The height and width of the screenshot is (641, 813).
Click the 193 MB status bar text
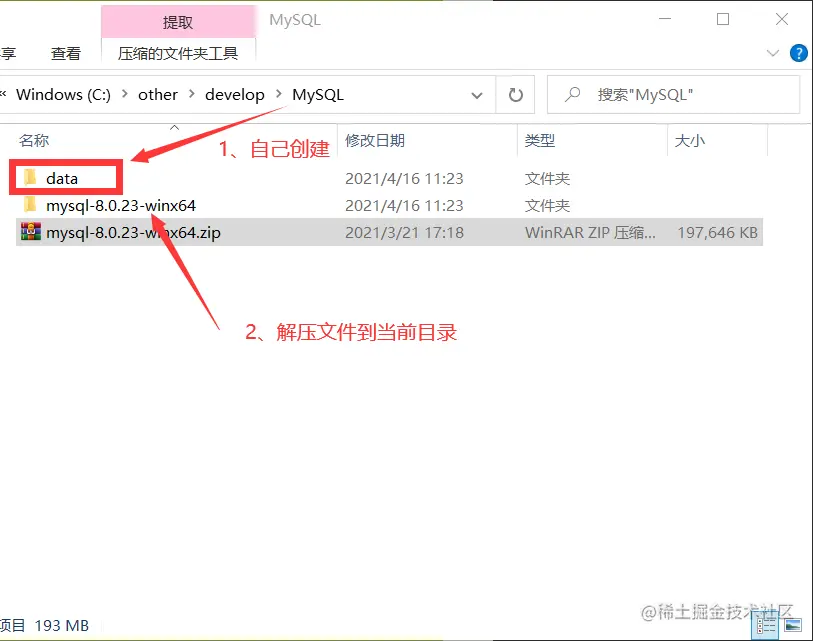pyautogui.click(x=62, y=625)
